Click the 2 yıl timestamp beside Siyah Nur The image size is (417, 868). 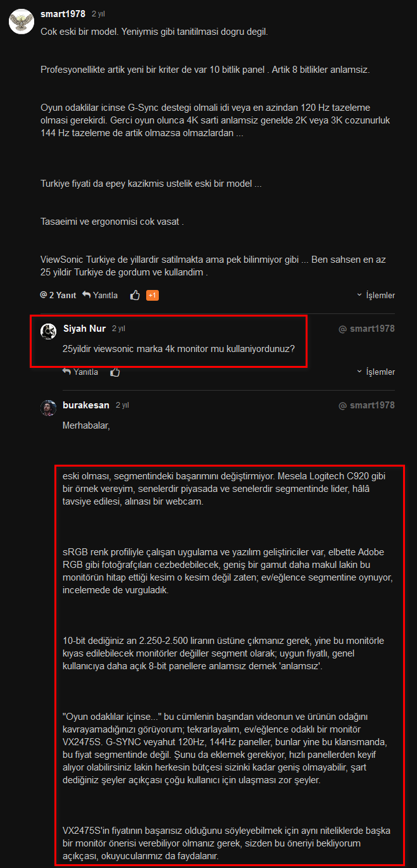coord(119,329)
